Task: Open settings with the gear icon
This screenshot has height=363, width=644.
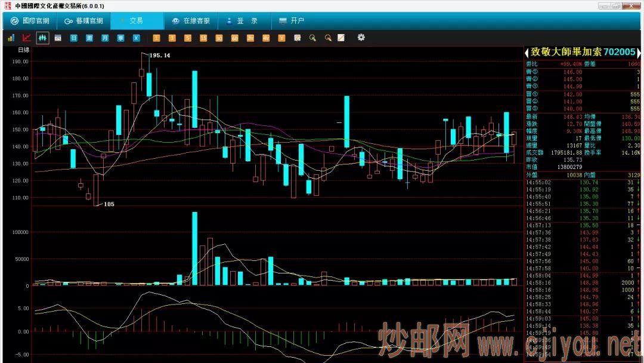Action: 361,38
